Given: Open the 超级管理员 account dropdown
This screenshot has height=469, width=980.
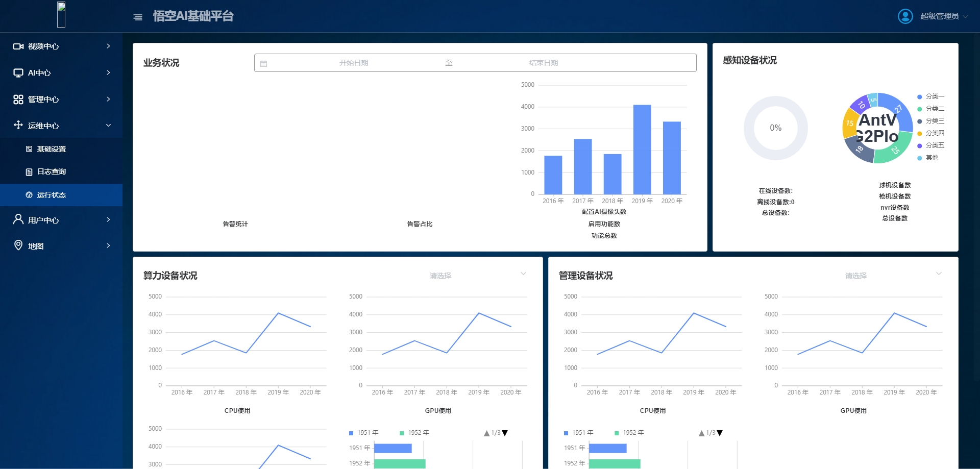Looking at the screenshot, I should [944, 16].
